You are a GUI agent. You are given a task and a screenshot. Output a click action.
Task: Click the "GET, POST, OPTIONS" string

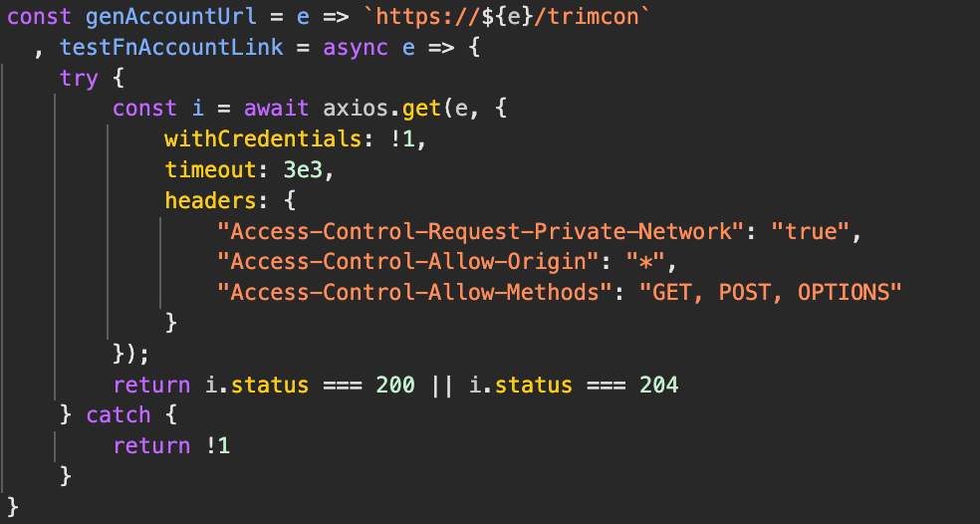pos(770,293)
